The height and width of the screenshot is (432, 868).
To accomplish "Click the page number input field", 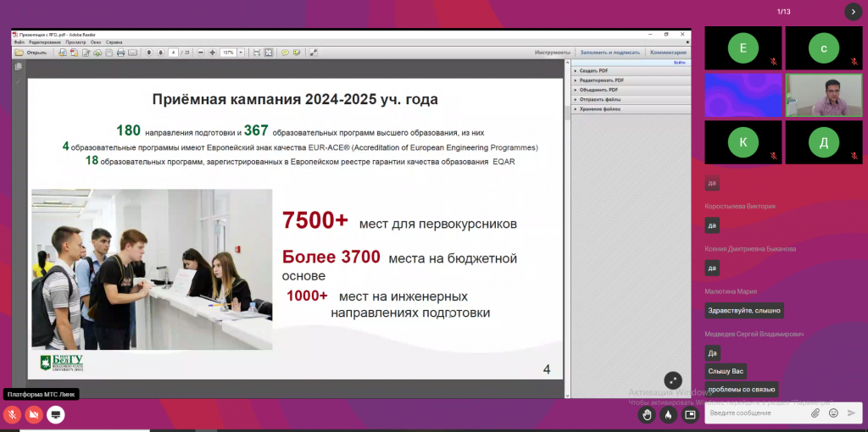I will (173, 53).
